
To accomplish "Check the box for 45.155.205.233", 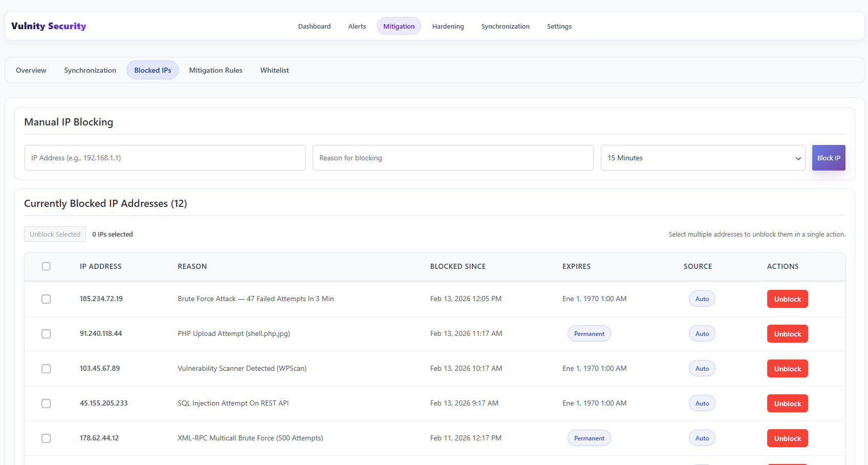I will coord(46,404).
